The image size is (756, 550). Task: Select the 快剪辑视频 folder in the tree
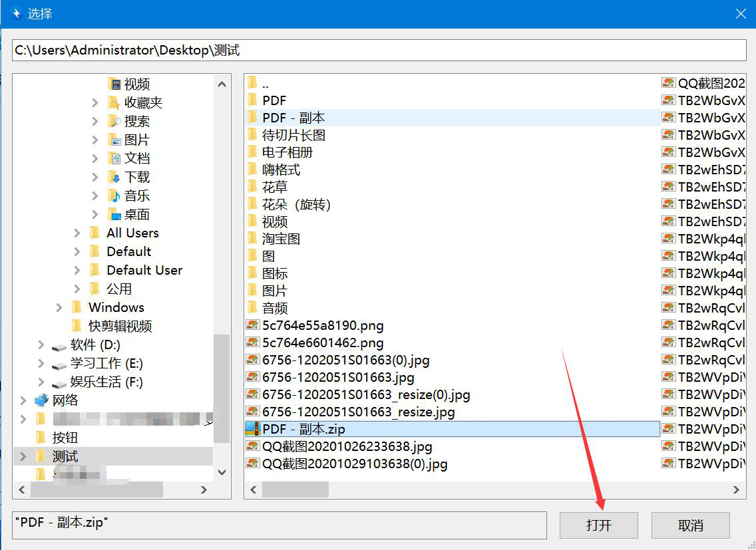(120, 327)
